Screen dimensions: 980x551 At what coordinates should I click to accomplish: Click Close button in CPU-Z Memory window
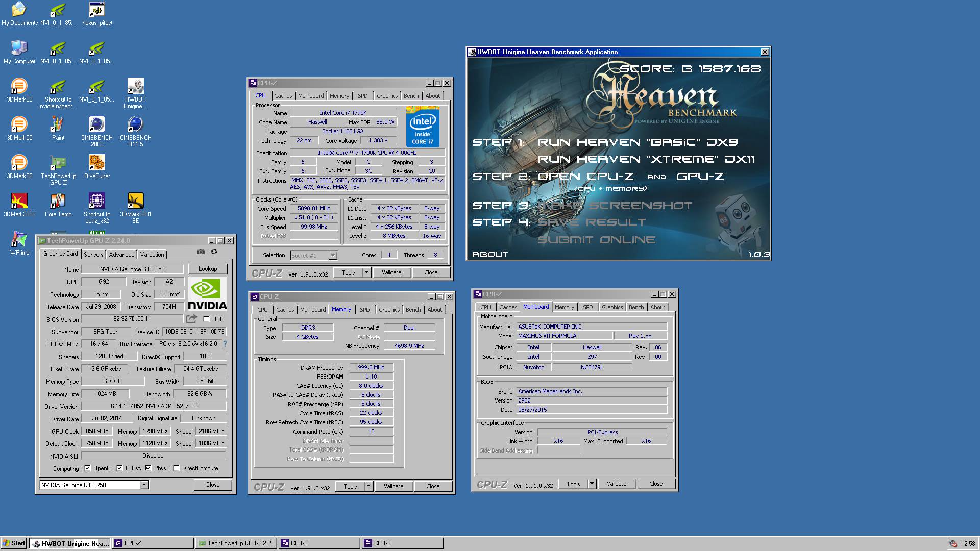pyautogui.click(x=433, y=486)
